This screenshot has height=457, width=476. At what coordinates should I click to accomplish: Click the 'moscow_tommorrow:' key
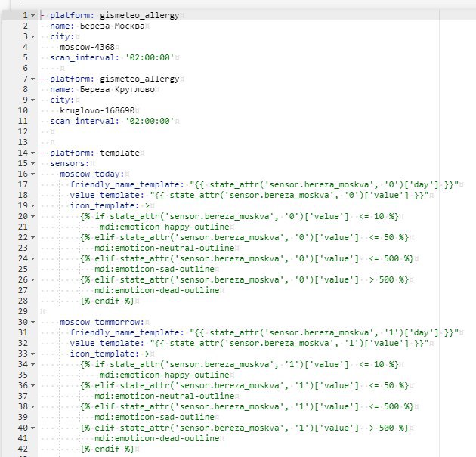point(102,323)
